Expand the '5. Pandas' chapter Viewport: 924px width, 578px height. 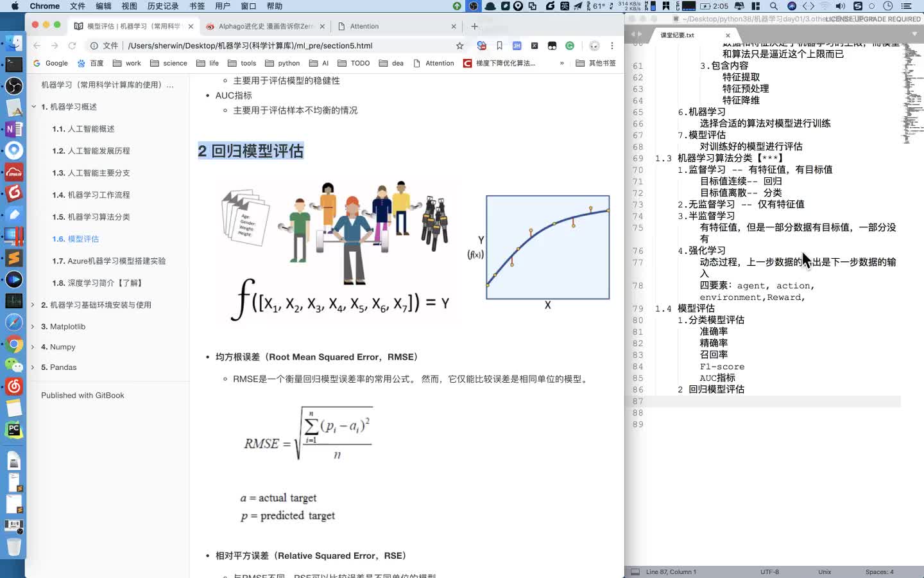click(33, 367)
